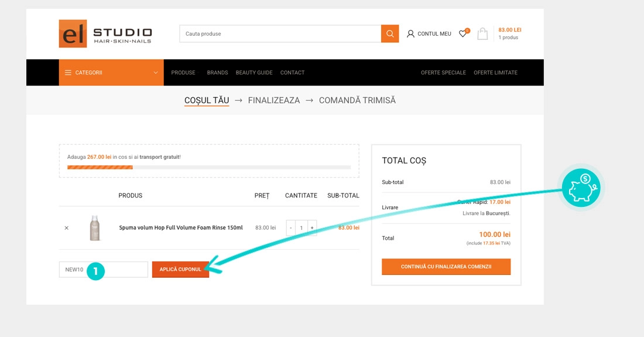
Task: Open the Brands menu item
Action: pos(217,73)
